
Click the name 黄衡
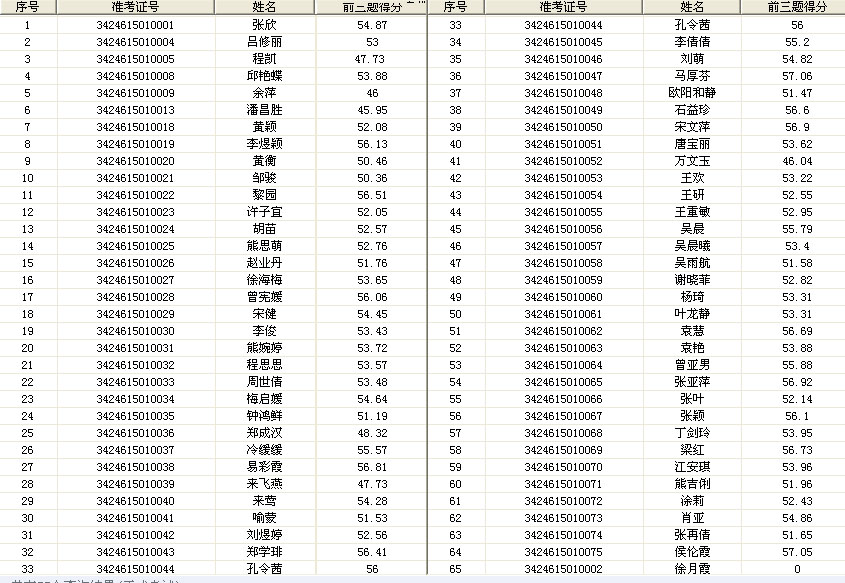265,161
